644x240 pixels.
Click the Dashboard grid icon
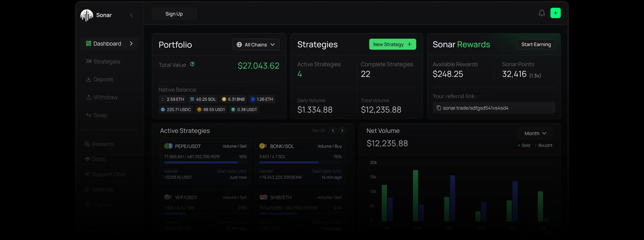click(x=88, y=43)
